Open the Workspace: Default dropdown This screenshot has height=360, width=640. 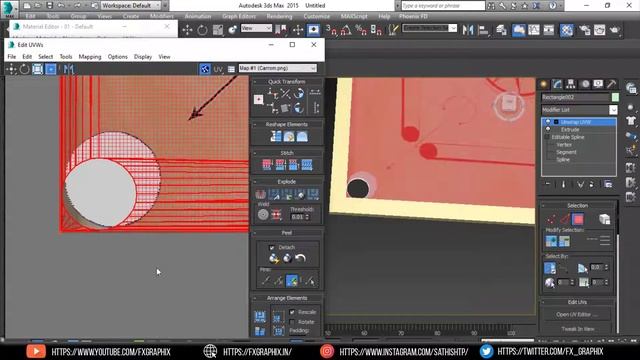[131, 6]
